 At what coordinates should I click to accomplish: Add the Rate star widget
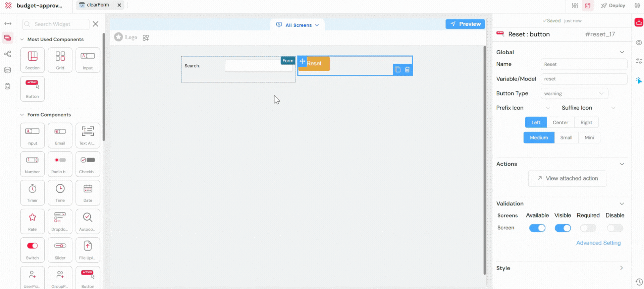(32, 221)
